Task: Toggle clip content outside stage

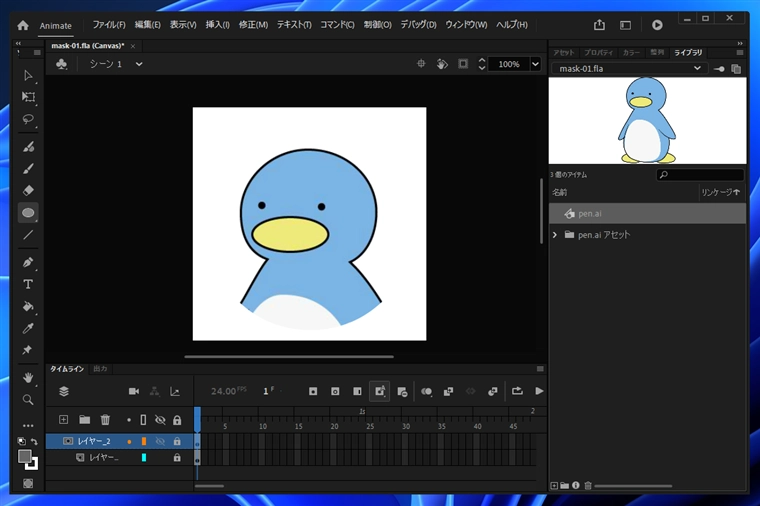Action: click(x=463, y=63)
